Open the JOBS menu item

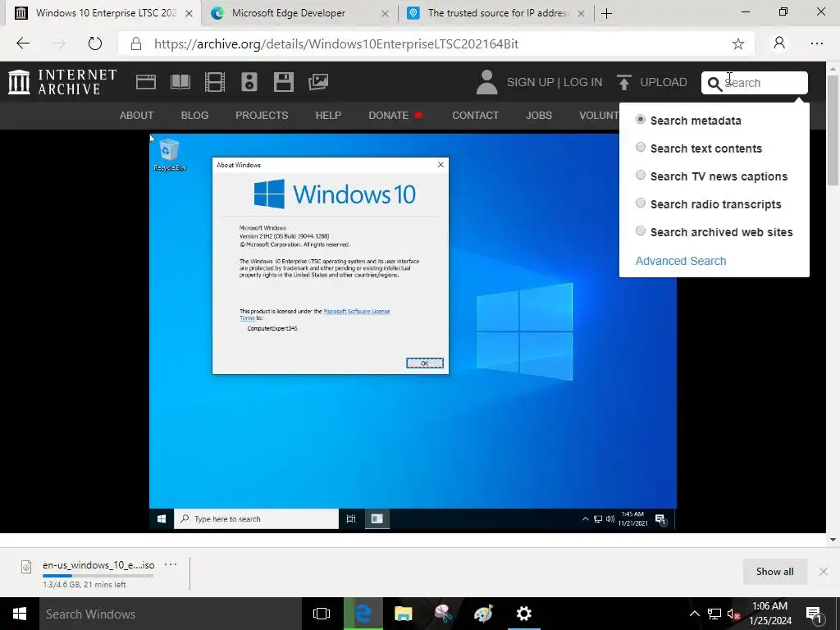point(539,115)
